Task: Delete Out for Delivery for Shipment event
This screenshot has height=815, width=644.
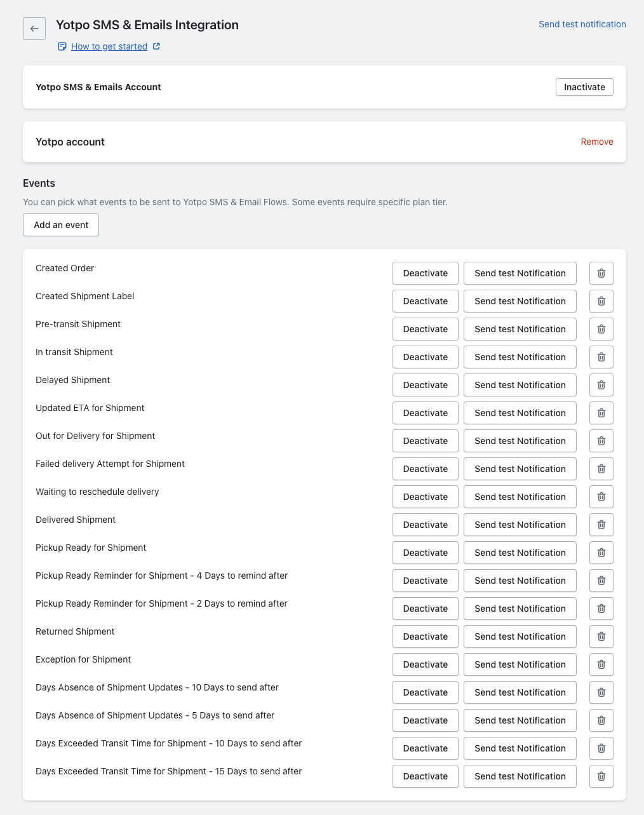Action: click(601, 441)
